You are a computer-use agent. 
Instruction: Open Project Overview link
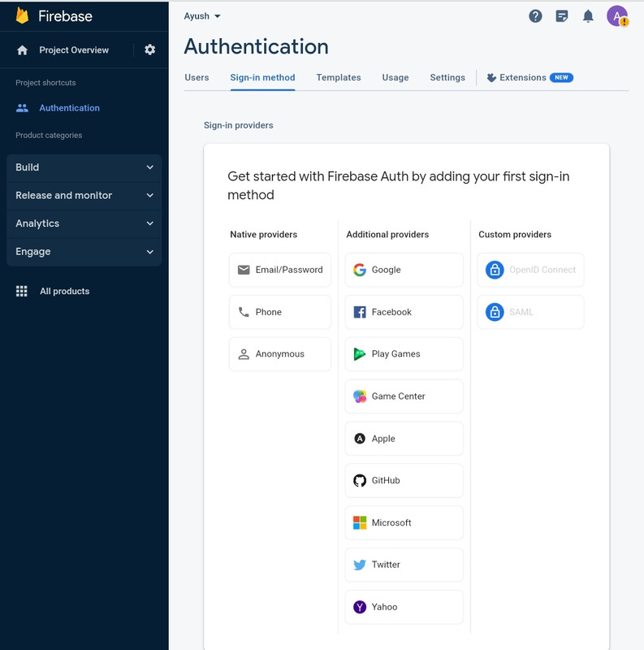pyautogui.click(x=74, y=50)
